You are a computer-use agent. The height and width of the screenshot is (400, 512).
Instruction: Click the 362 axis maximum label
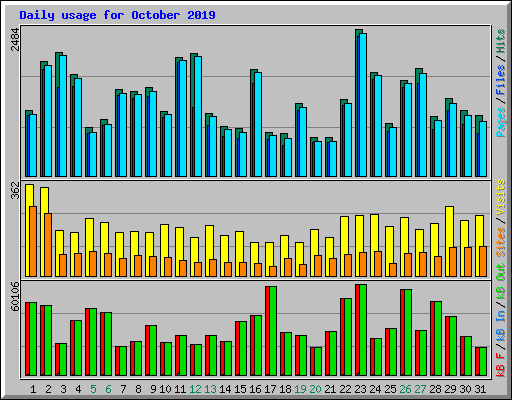pos(15,190)
